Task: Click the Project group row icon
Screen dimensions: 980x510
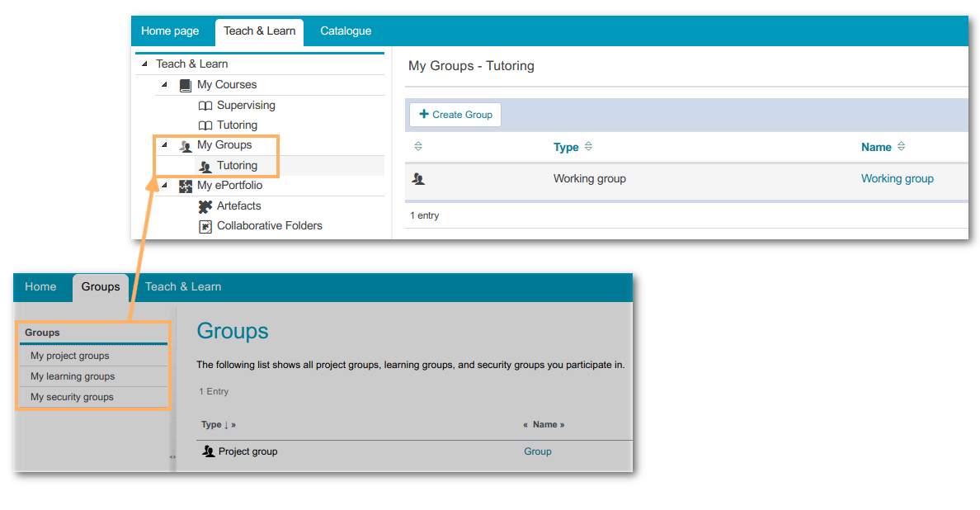Action: 209,451
